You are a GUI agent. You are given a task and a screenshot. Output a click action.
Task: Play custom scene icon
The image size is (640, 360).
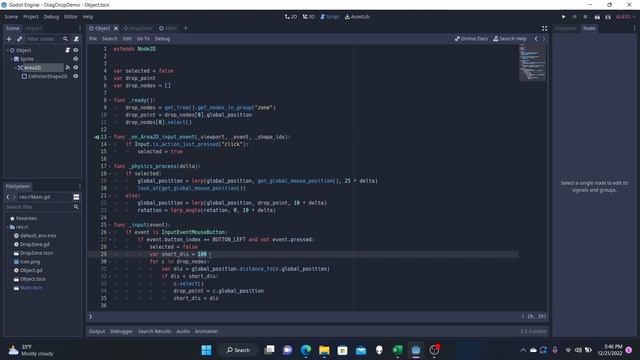click(x=608, y=17)
